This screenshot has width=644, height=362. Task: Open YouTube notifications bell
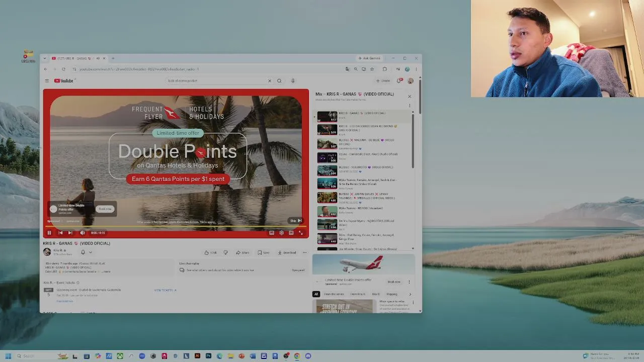pyautogui.click(x=399, y=80)
